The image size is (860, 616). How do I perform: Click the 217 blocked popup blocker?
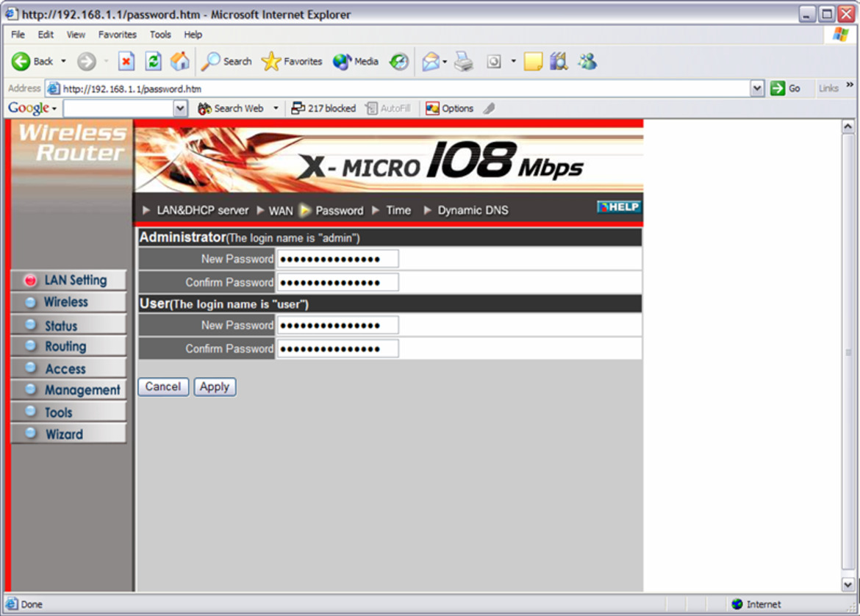(x=323, y=109)
